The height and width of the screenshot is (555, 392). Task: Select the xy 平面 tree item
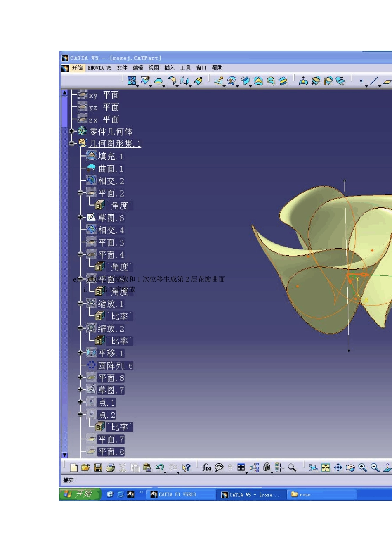point(99,95)
